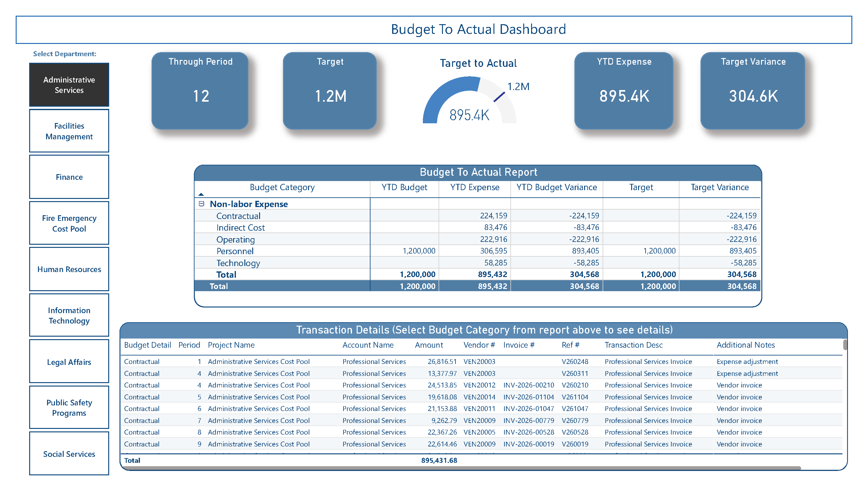
Task: Select Public Safety Programs department
Action: point(69,407)
